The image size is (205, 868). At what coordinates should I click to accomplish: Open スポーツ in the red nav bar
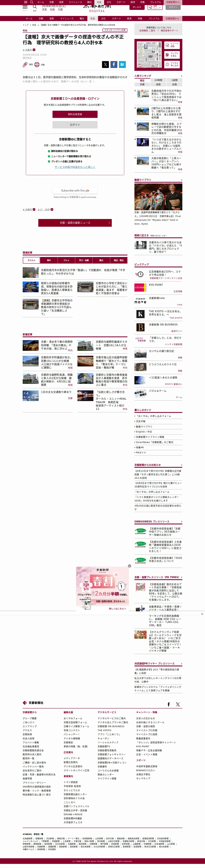tap(116, 19)
